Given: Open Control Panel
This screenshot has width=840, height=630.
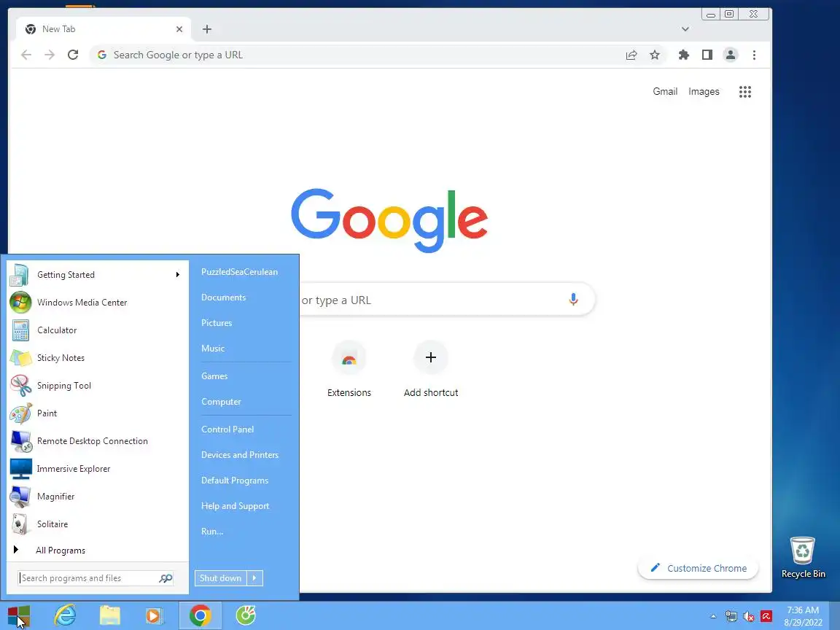Looking at the screenshot, I should pyautogui.click(x=227, y=429).
